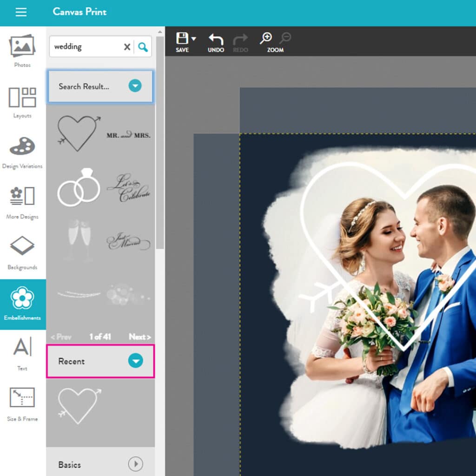Go to Next page of results
The image size is (476, 476).
(x=139, y=337)
